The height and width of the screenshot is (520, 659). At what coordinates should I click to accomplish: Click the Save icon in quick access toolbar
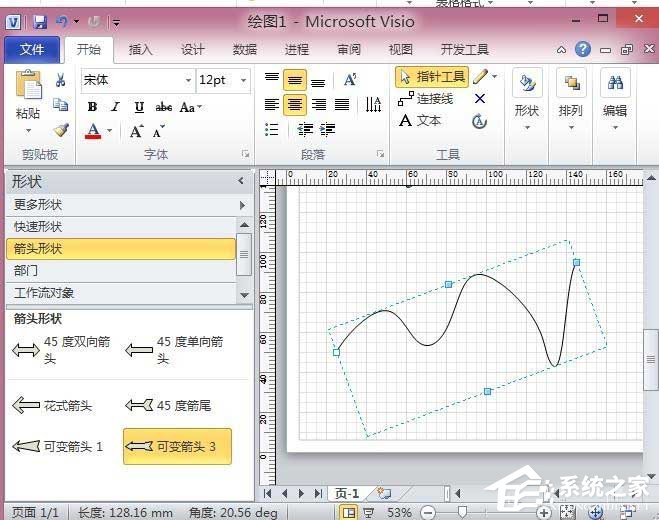point(40,21)
